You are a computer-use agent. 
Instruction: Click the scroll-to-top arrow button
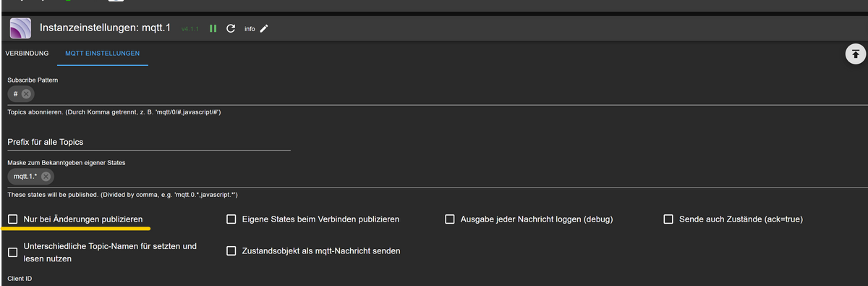pos(856,54)
